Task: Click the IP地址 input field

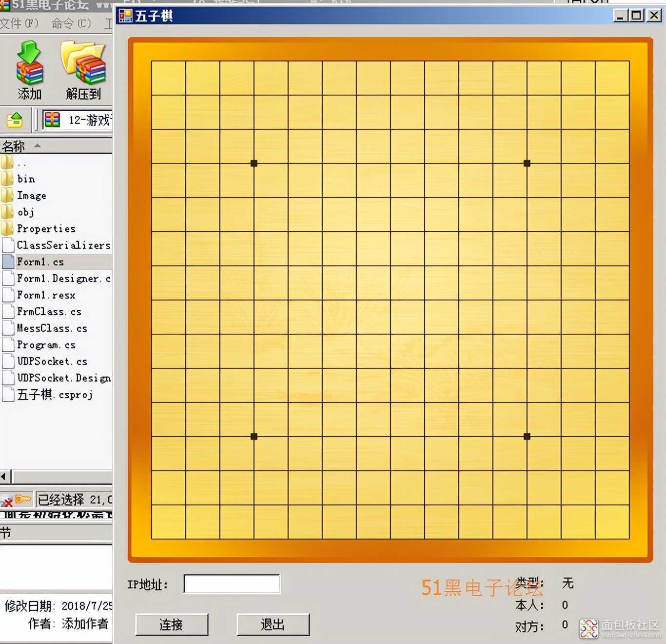Action: (232, 584)
